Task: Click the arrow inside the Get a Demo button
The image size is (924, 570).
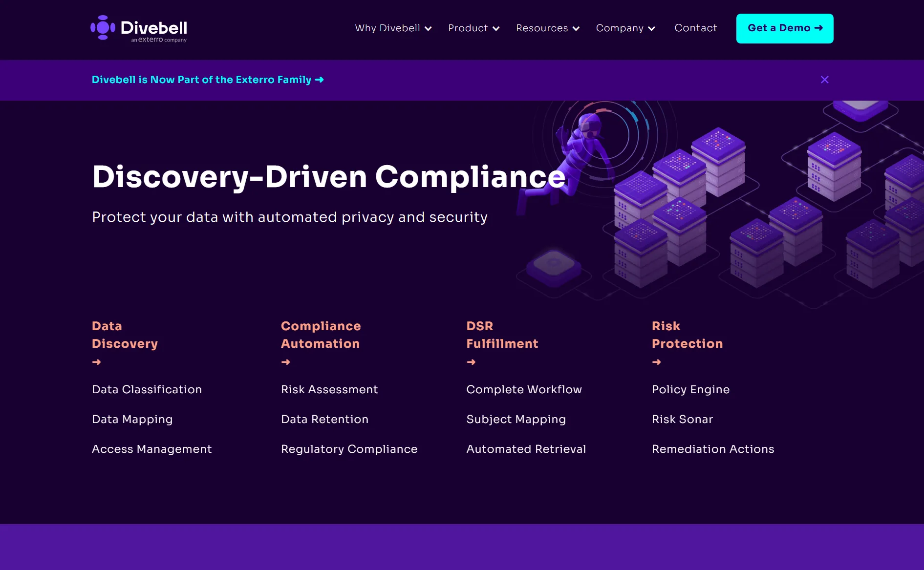Action: 818,28
